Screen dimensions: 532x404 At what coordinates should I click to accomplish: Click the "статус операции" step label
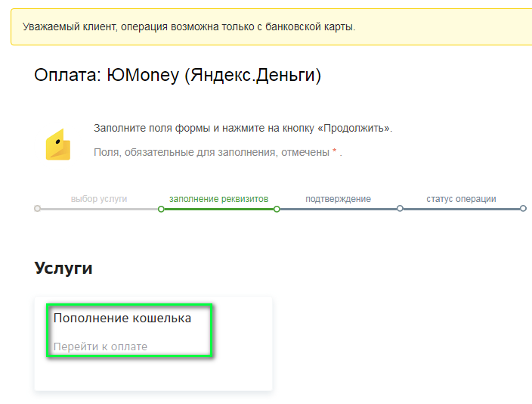461,199
